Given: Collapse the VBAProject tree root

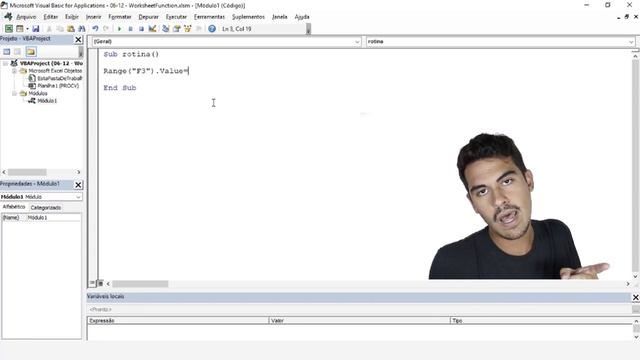Looking at the screenshot, I should coord(6,63).
